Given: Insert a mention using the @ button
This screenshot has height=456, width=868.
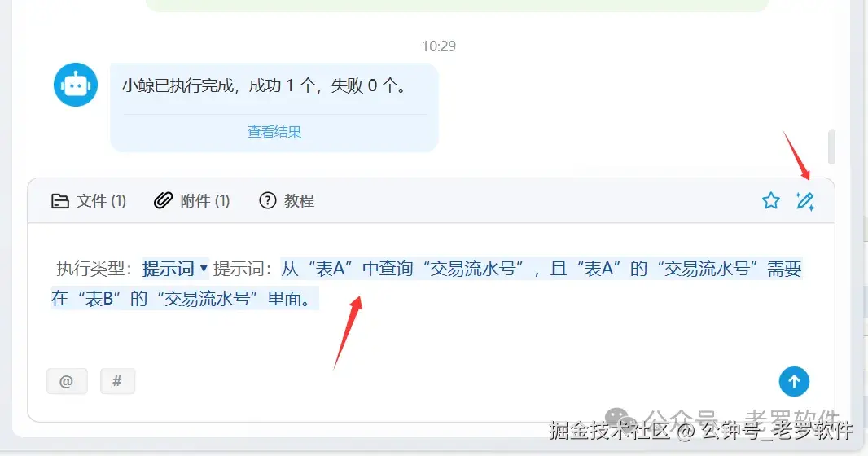Looking at the screenshot, I should coord(67,381).
